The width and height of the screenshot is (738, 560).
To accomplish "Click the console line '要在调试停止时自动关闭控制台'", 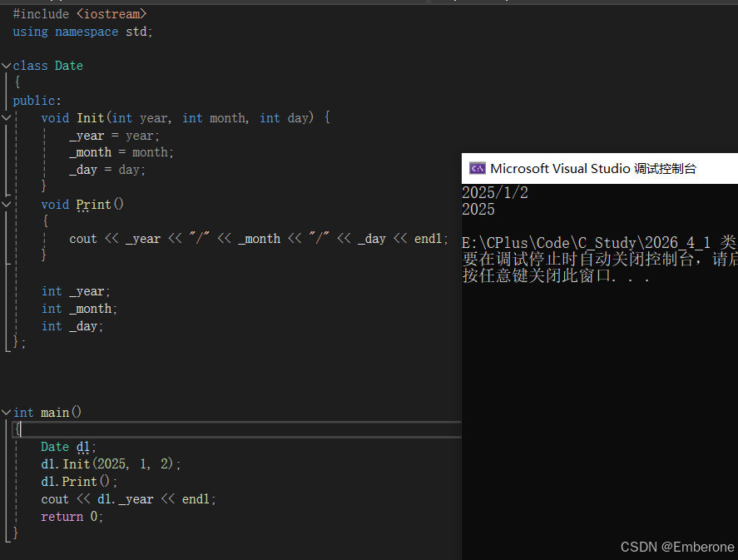I will tap(577, 260).
